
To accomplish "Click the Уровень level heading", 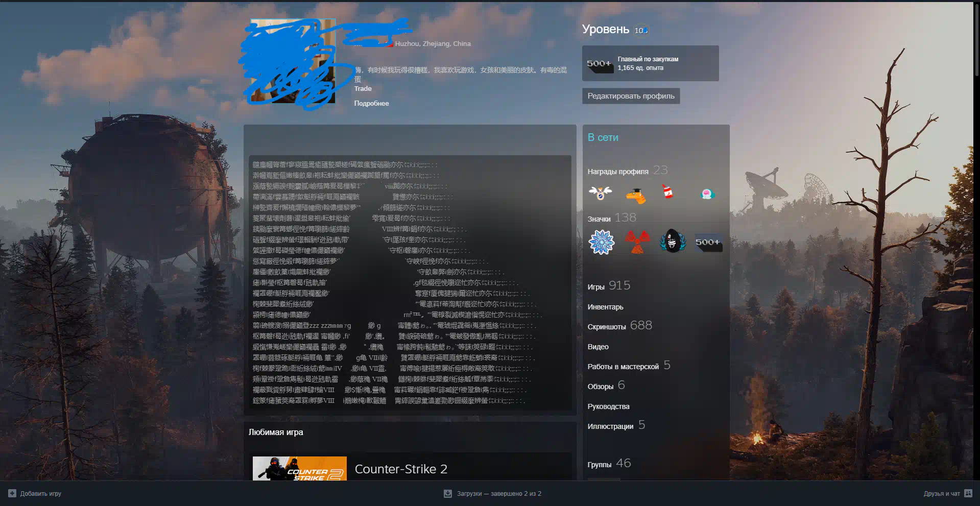I will click(606, 30).
